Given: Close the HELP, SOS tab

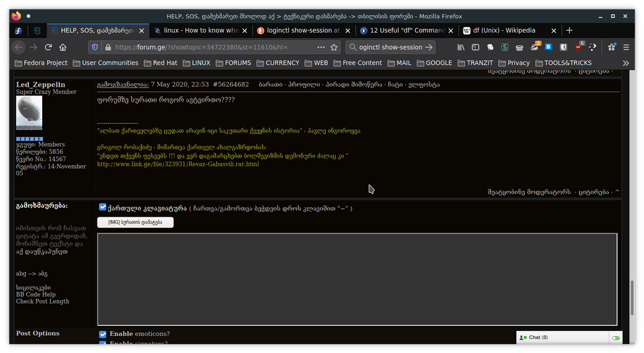Looking at the screenshot, I should point(142,31).
